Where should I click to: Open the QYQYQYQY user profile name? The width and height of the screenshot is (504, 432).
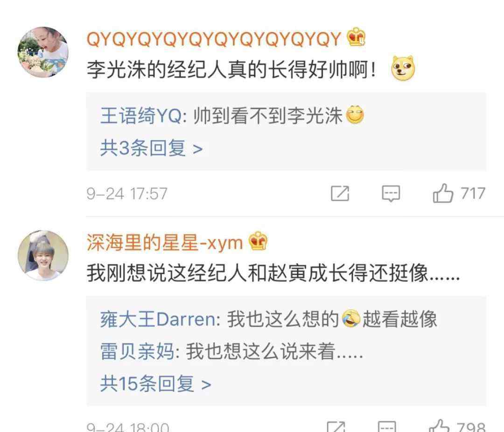pyautogui.click(x=214, y=39)
